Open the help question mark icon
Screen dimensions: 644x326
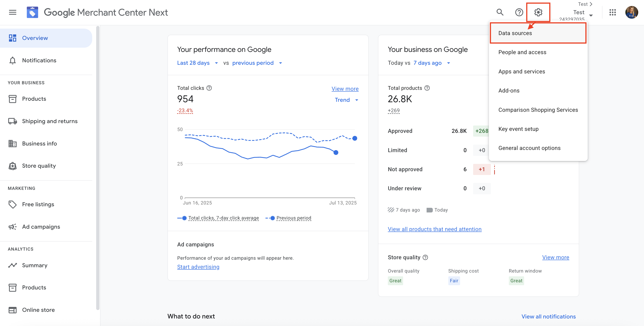click(x=519, y=12)
